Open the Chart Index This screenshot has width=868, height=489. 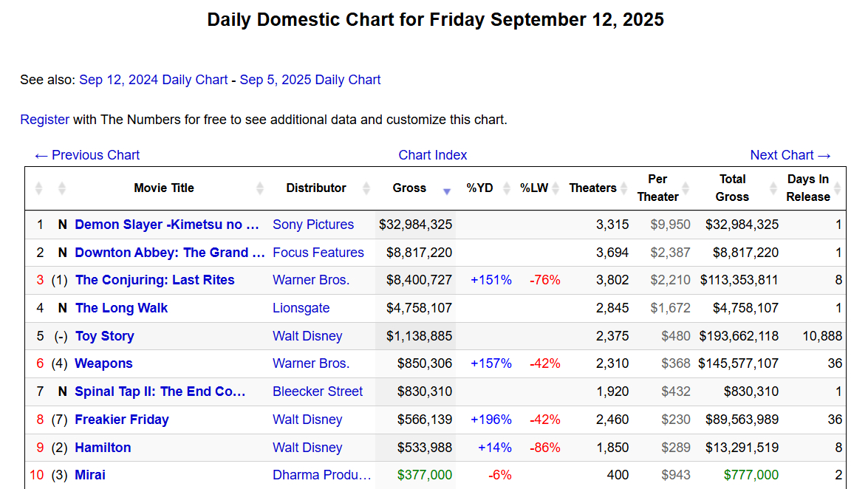[433, 155]
